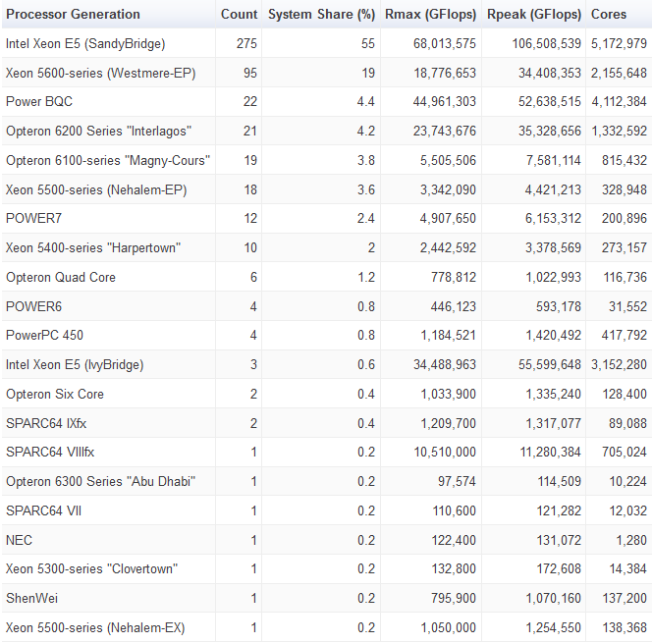The height and width of the screenshot is (644, 652).
Task: Select Xeon 5300-series "Clovertown" entry
Action: click(91, 568)
